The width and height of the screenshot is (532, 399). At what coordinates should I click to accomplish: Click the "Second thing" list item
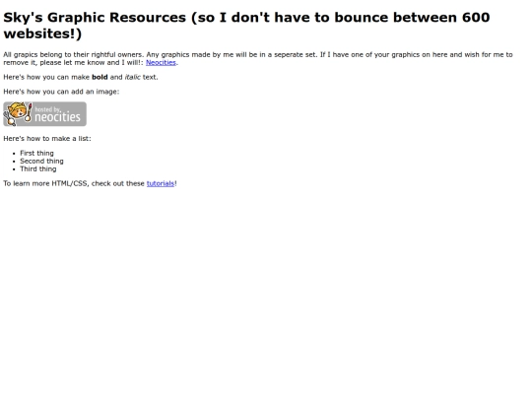click(x=41, y=162)
